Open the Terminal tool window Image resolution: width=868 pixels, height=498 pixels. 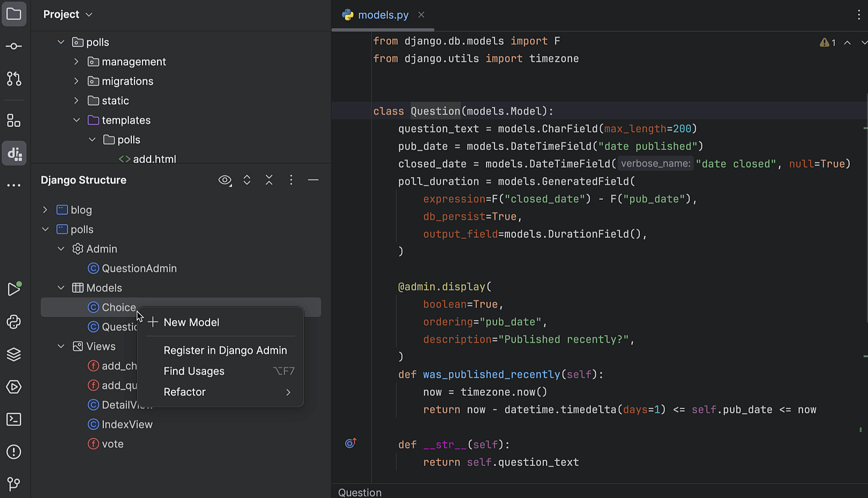[x=14, y=419]
